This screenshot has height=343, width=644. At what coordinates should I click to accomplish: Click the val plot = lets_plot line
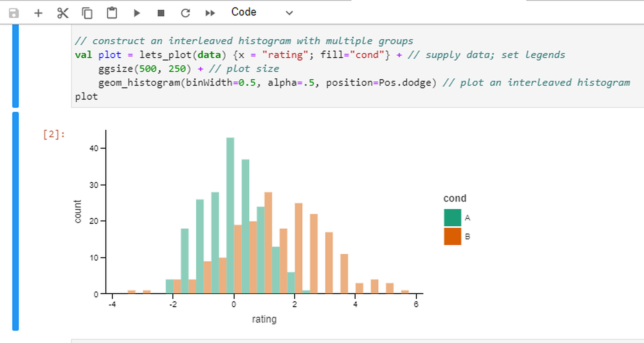click(x=320, y=55)
